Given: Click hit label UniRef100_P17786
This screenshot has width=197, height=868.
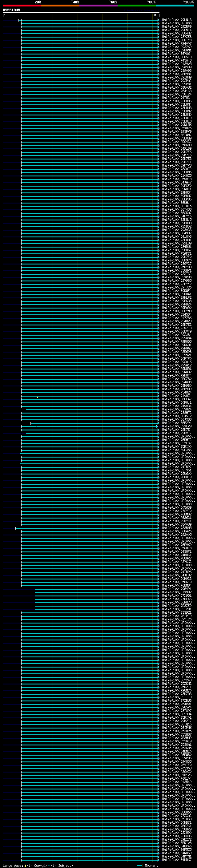Looking at the screenshot, I should coord(177,318).
